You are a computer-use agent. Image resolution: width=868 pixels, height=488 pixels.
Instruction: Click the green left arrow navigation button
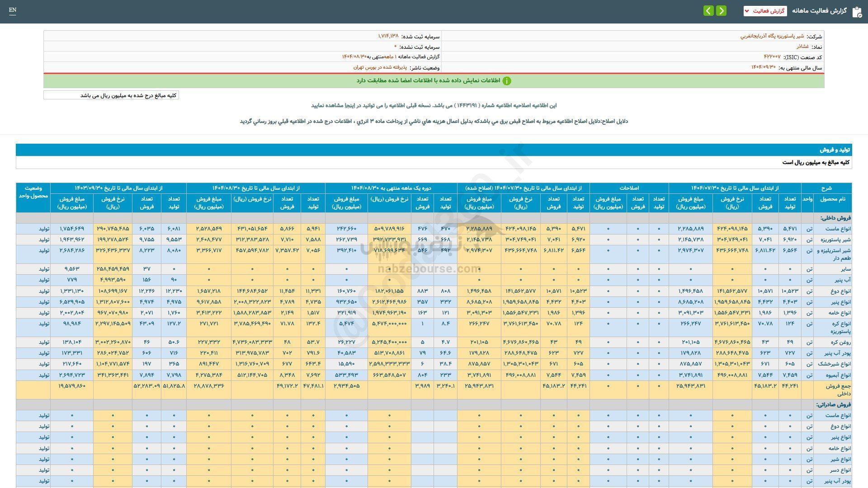point(708,10)
